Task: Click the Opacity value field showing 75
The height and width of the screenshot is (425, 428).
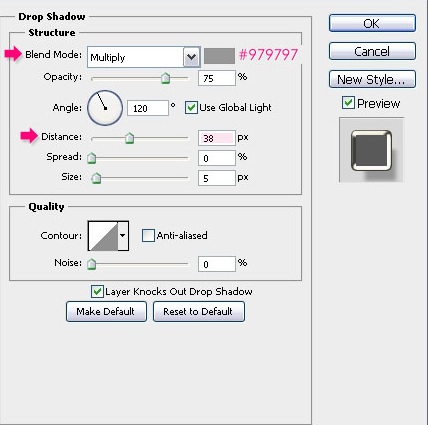Action: click(217, 78)
